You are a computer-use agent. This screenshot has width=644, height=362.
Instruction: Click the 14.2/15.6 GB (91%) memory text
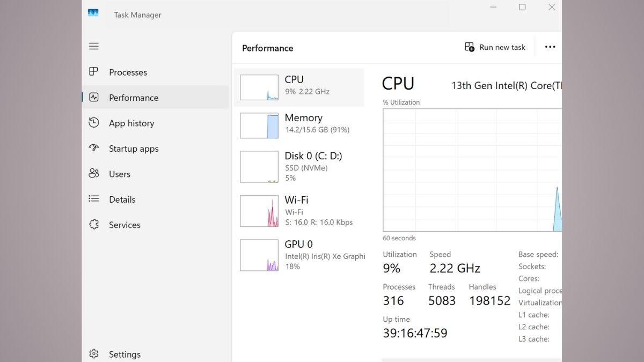317,130
